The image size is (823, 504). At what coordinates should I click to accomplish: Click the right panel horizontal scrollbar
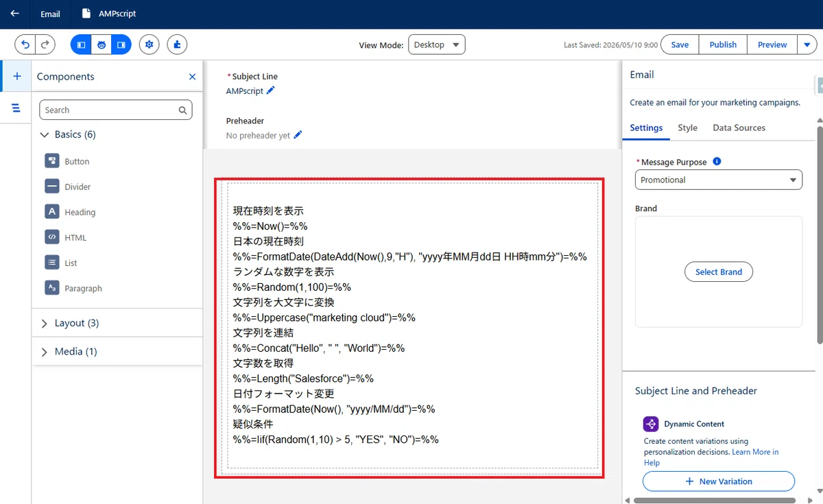click(713, 500)
